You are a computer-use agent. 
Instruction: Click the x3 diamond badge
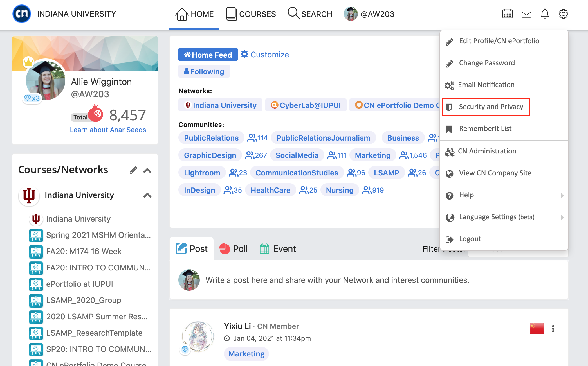[x=32, y=98]
